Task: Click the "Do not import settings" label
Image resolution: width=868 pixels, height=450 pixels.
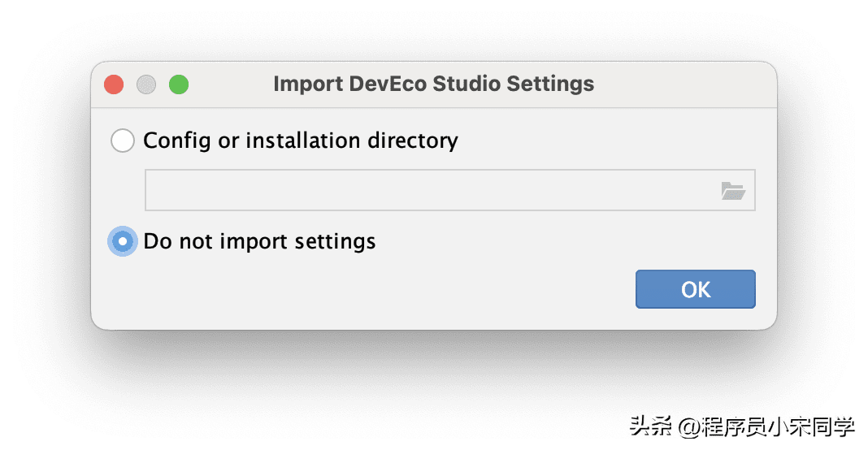Action: tap(259, 241)
